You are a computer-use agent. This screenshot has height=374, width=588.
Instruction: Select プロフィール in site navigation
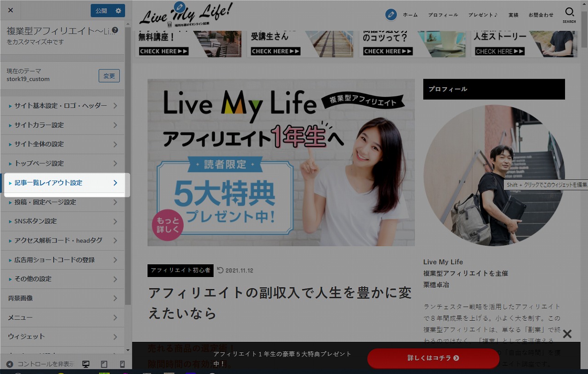click(x=443, y=15)
